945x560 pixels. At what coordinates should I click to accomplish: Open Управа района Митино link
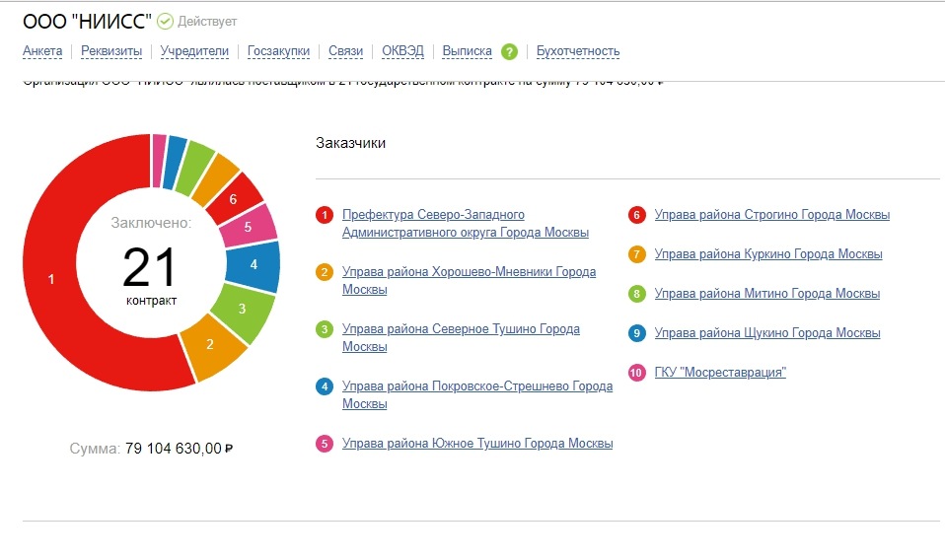[x=767, y=293]
